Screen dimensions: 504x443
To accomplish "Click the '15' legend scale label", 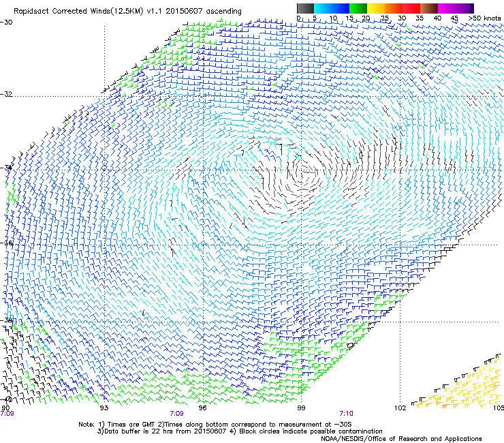I will 349,18.
